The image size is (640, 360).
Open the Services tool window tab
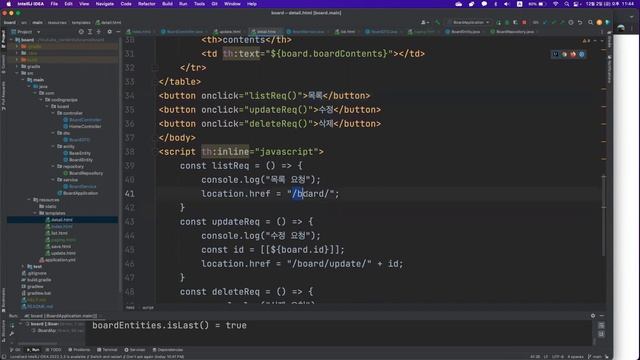tap(135, 350)
